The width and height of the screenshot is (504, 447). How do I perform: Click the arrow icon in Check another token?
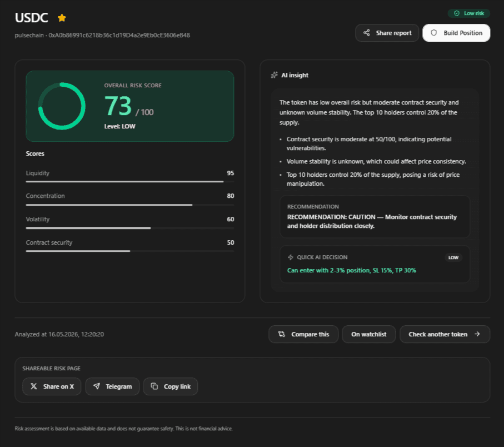pyautogui.click(x=477, y=334)
